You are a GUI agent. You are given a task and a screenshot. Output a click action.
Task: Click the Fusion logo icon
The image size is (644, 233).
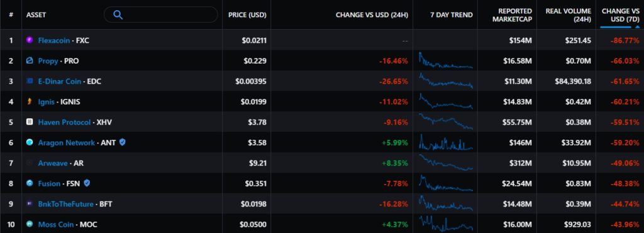[30, 184]
